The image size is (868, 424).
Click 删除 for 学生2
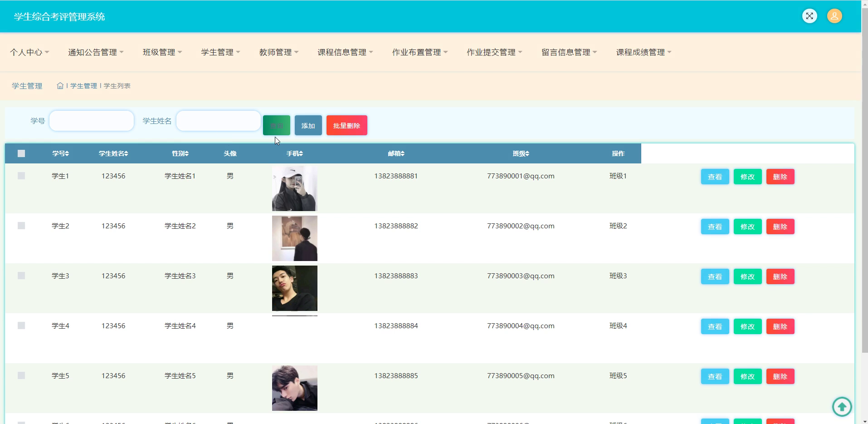tap(780, 227)
